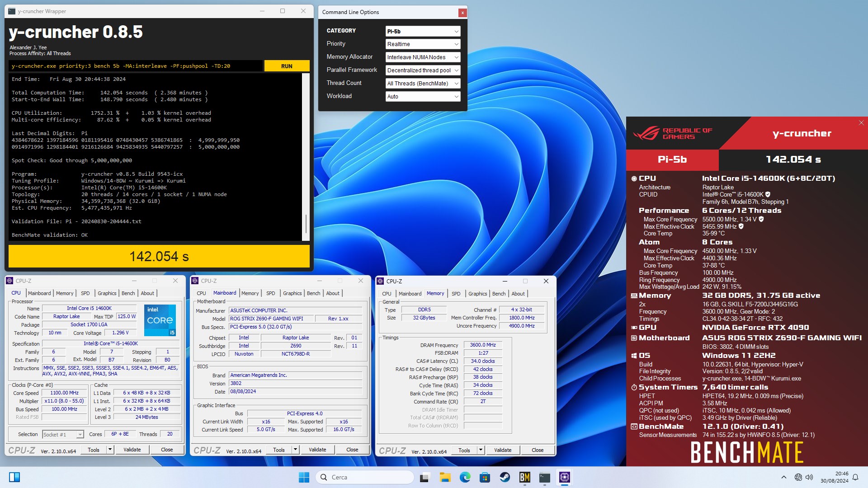Open the CATEGORY dropdown showing Pi-5b
868x488 pixels.
423,31
